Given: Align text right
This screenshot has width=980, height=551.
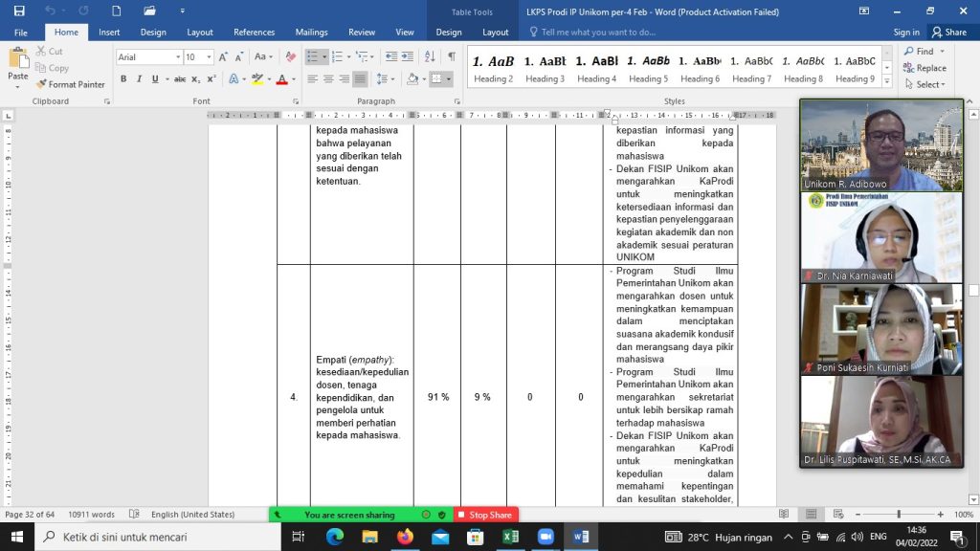Looking at the screenshot, I should pos(344,78).
